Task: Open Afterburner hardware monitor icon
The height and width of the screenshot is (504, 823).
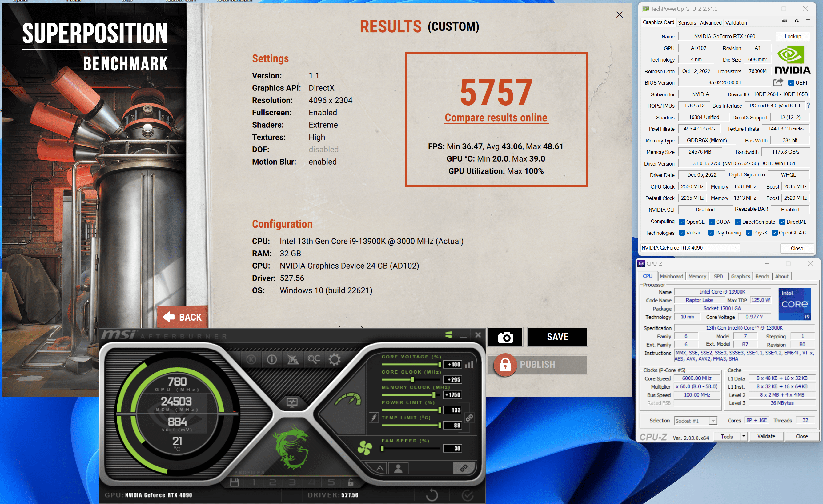Action: pyautogui.click(x=292, y=402)
